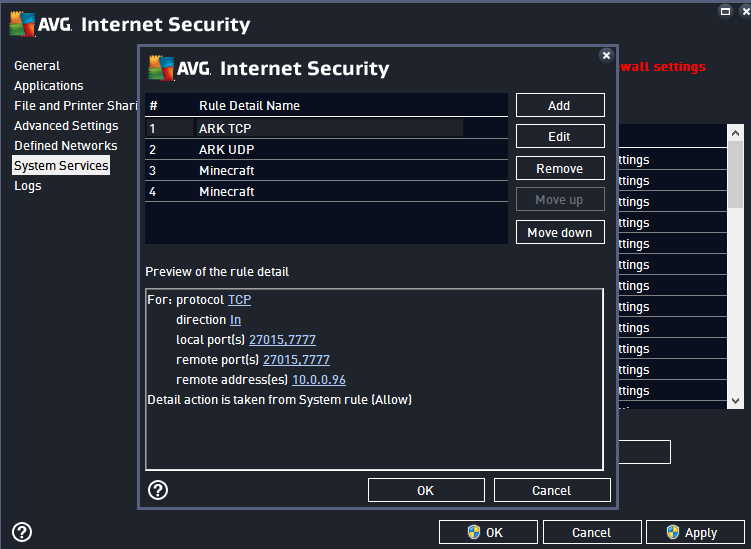This screenshot has width=751, height=549.
Task: Open Applications settings section
Action: point(49,86)
